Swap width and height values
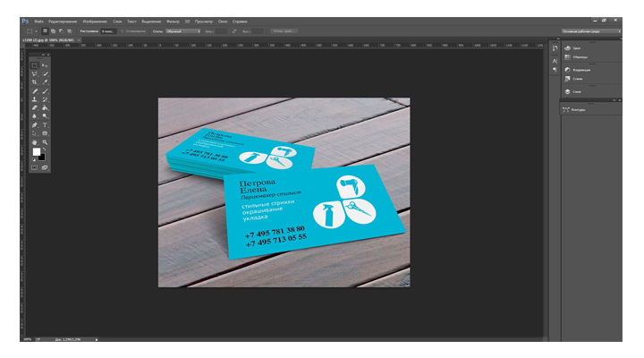The width and height of the screenshot is (644, 358). pos(234,31)
